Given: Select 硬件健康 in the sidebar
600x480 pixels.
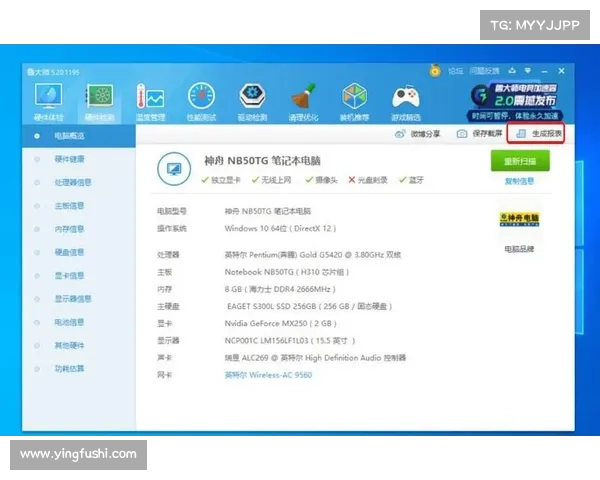Looking at the screenshot, I should click(x=69, y=159).
